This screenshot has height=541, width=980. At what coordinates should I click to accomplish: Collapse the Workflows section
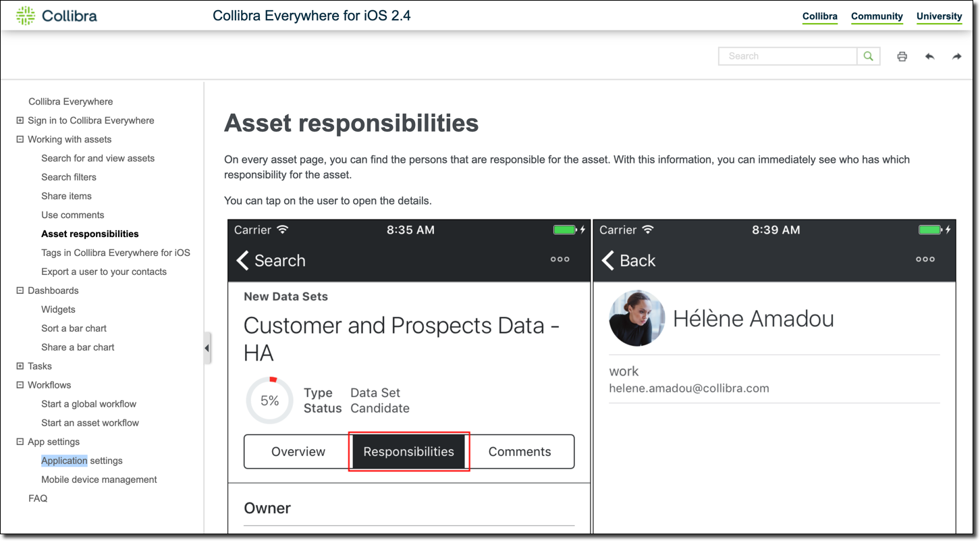coord(20,386)
